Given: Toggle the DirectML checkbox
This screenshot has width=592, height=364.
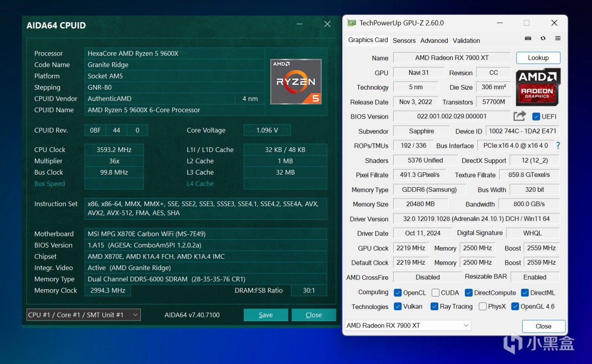Looking at the screenshot, I should [x=525, y=293].
